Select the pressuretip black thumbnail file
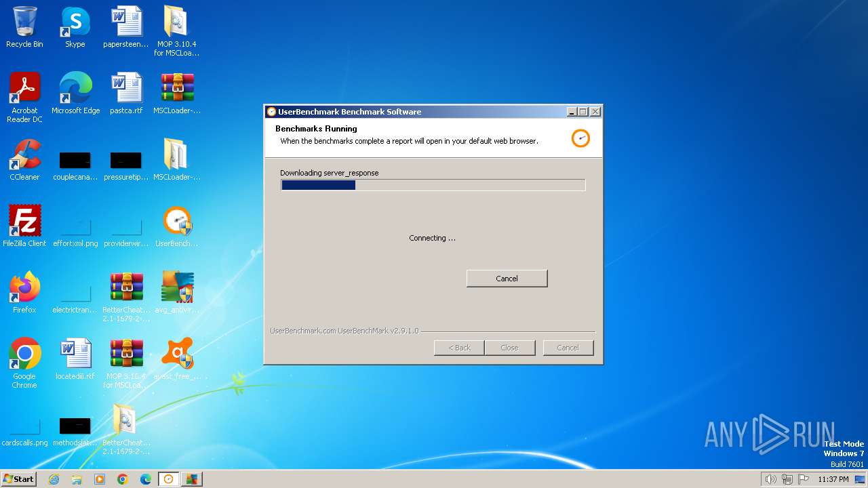 (x=126, y=165)
